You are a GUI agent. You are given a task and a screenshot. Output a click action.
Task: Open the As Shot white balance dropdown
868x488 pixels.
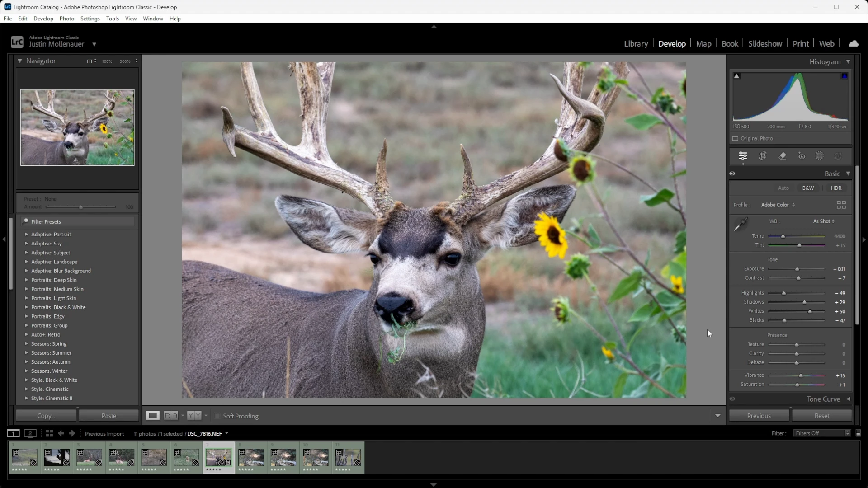(824, 221)
